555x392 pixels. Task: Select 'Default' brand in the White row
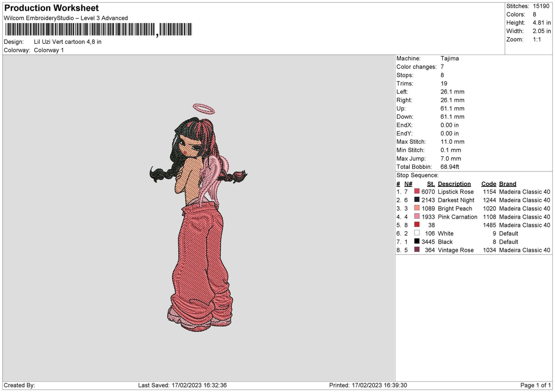(x=509, y=233)
